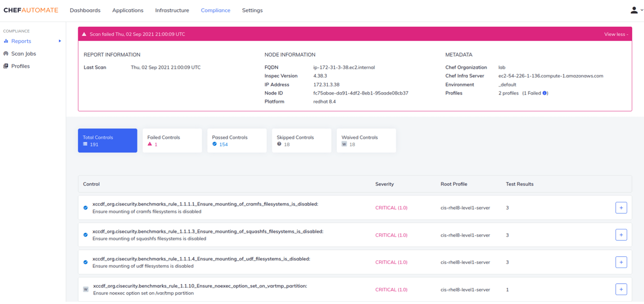Filter by Skipped Controls card
644x304 pixels.
tap(301, 141)
